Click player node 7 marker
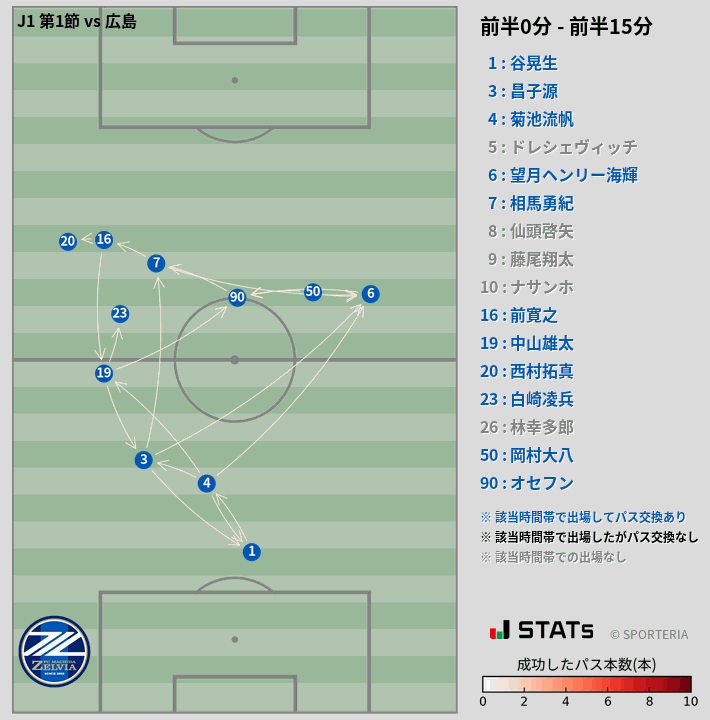The image size is (710, 720). (156, 263)
